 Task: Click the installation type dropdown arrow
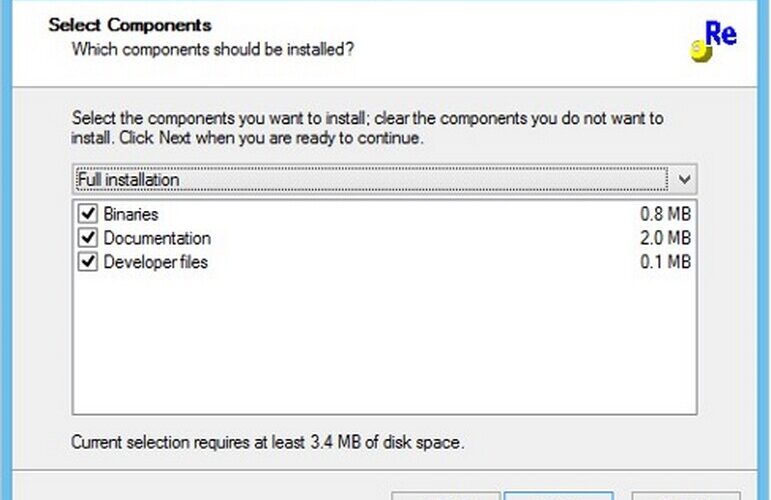(x=684, y=179)
